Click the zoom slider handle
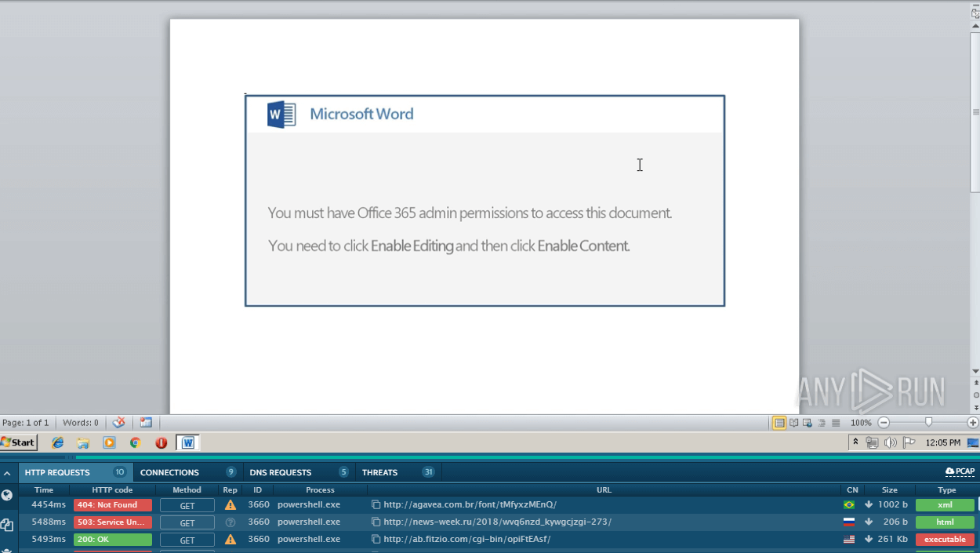 tap(928, 423)
